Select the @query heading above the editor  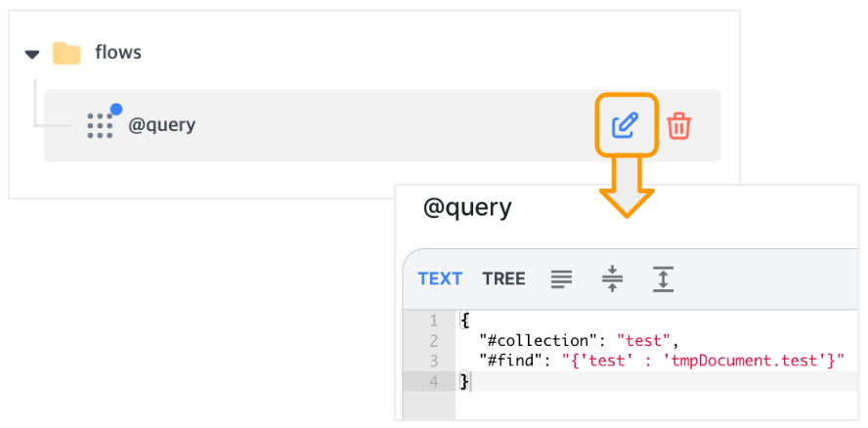coord(468,208)
